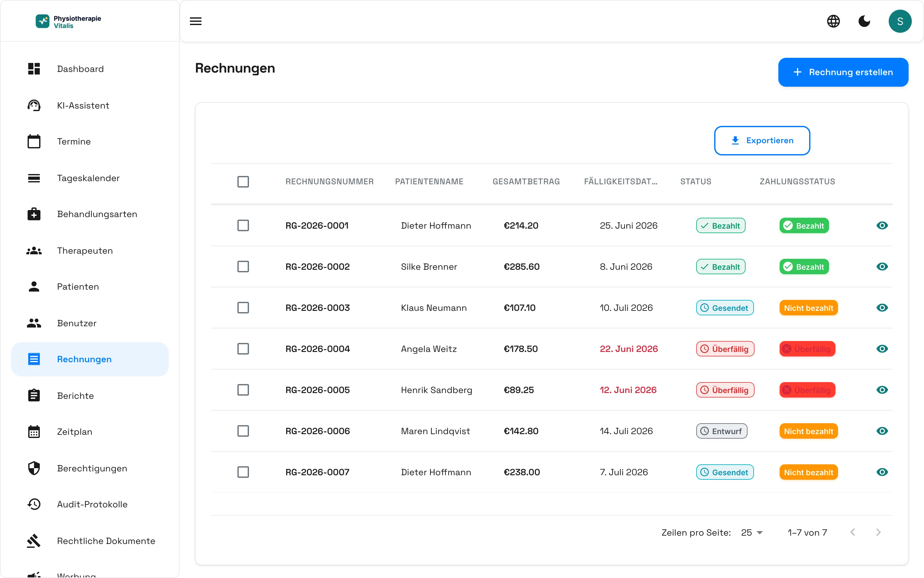Sort by Status column header
Screen dimensions: 924x578
click(x=695, y=181)
